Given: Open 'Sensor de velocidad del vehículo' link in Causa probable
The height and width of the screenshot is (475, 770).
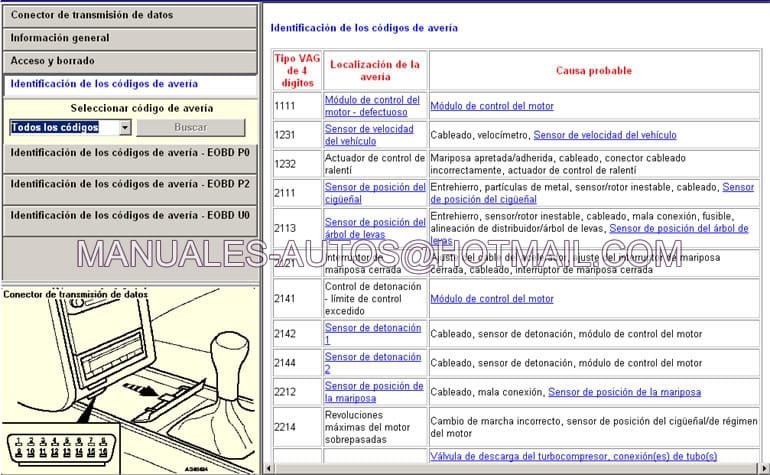Looking at the screenshot, I should pyautogui.click(x=605, y=135).
